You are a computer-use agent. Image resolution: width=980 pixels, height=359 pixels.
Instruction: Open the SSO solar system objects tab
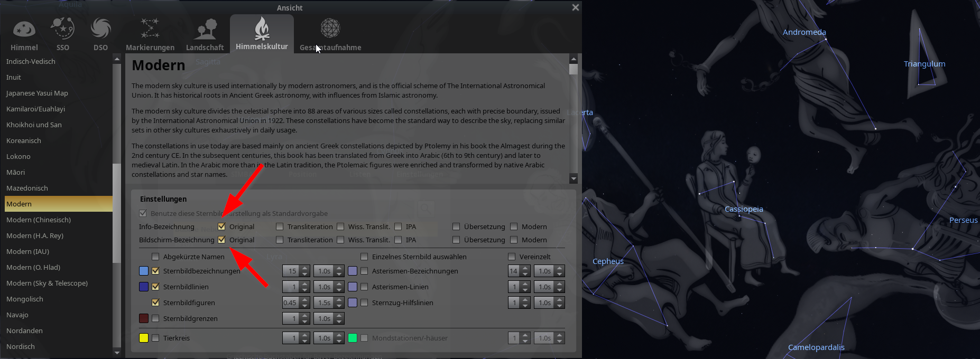[62, 30]
